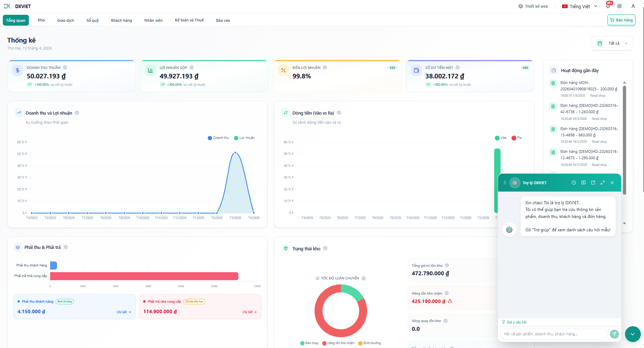This screenshot has width=644, height=348.
Task: Send the assistant chat message
Action: click(614, 334)
